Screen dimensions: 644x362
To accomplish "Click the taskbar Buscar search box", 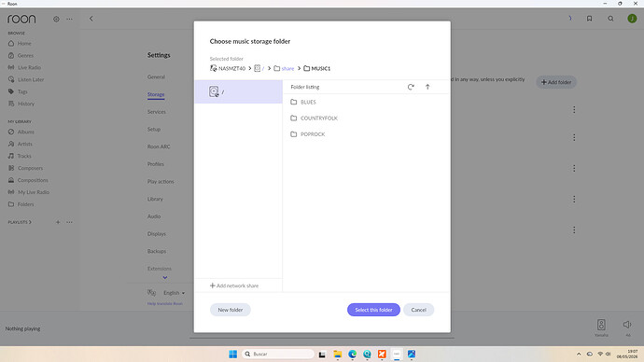I will (278, 354).
